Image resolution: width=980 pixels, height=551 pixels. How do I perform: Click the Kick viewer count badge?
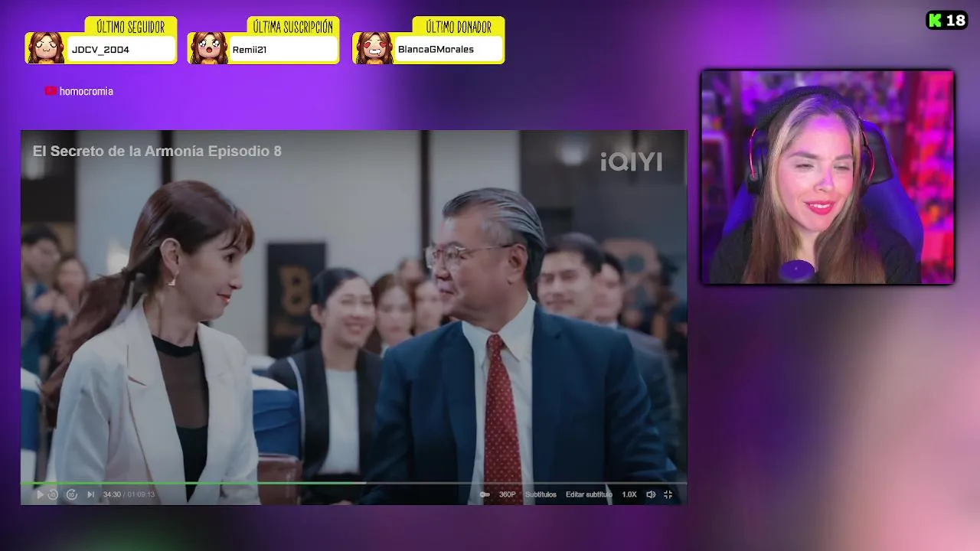click(947, 21)
